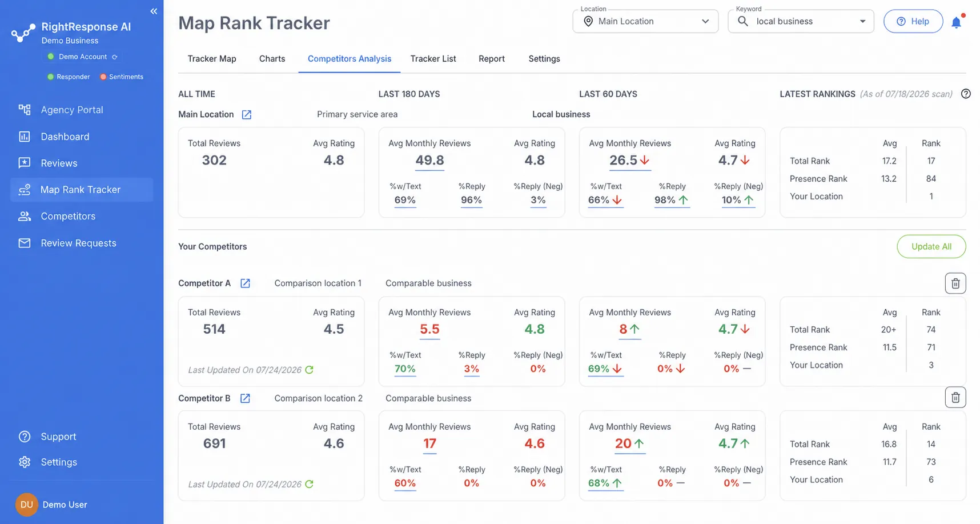This screenshot has height=524, width=980.
Task: Switch to Tracker List tab
Action: (x=433, y=59)
